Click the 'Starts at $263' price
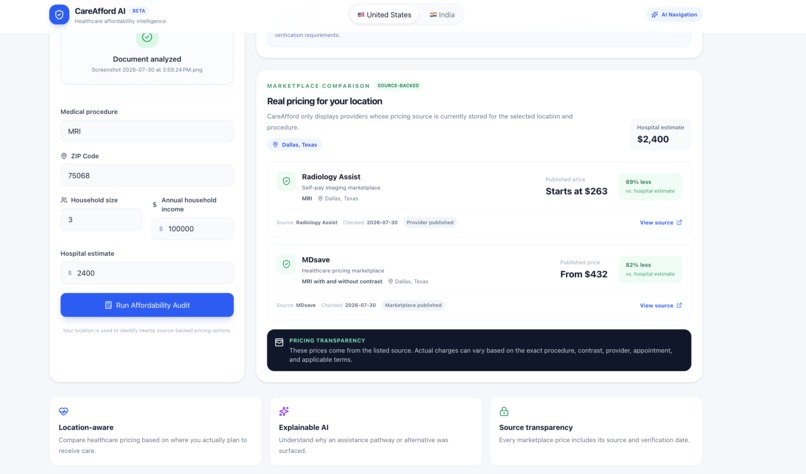 click(x=576, y=191)
